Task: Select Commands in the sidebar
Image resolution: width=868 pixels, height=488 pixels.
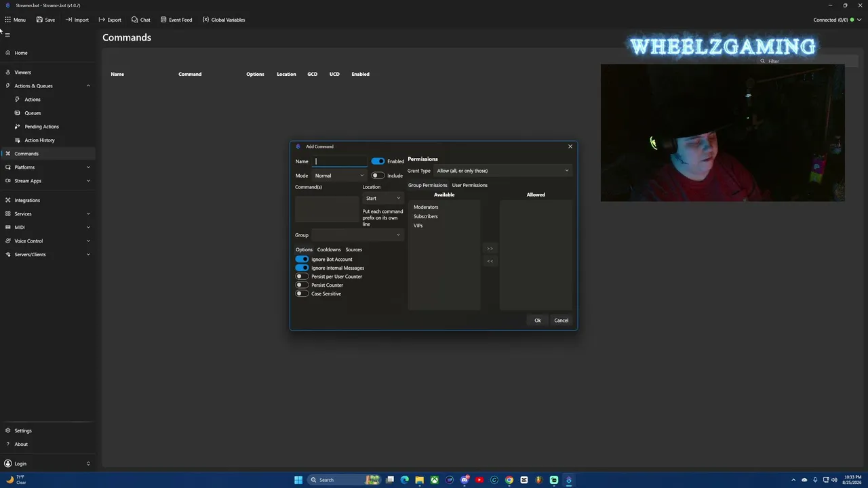Action: click(47, 153)
